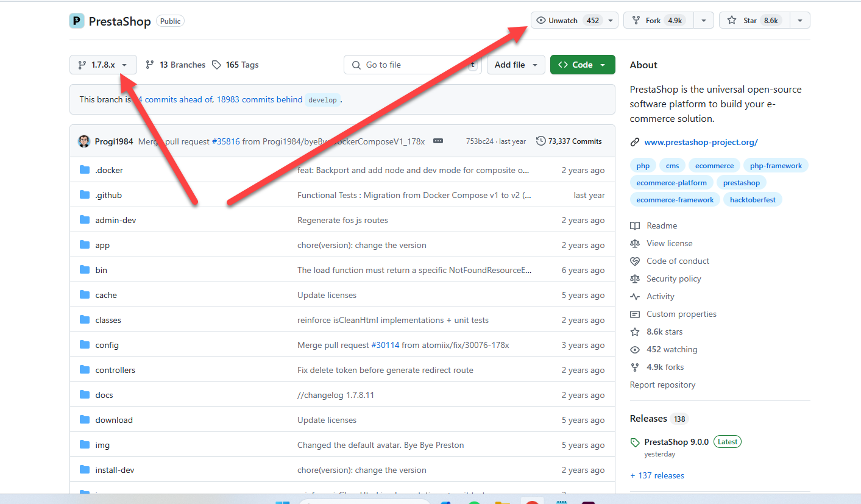Click the bin folder icon

[x=85, y=270]
